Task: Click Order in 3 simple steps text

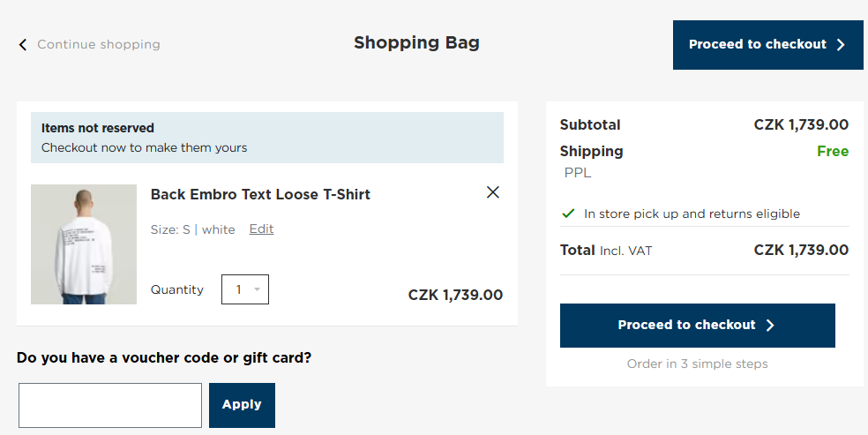Action: (x=697, y=364)
